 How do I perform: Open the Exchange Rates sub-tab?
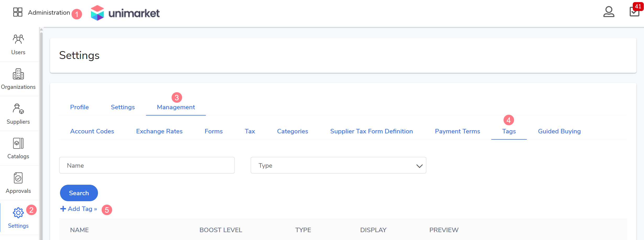(159, 131)
